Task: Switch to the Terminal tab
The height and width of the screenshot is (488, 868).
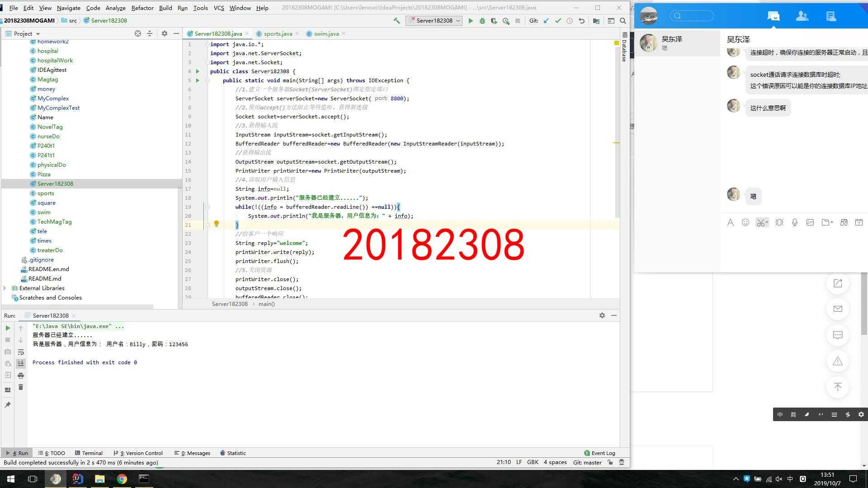Action: click(x=92, y=453)
